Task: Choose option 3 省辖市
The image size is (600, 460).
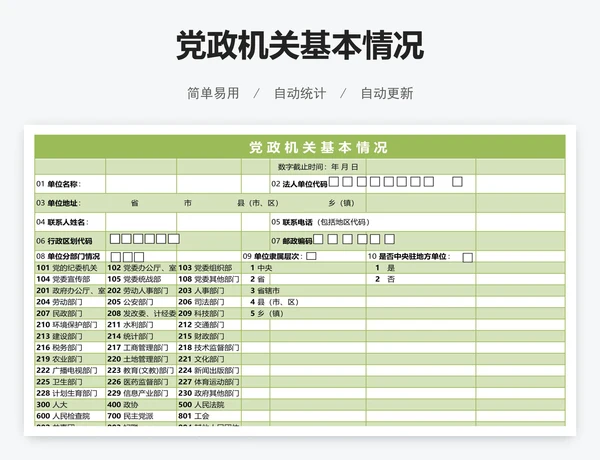Action: [x=265, y=291]
